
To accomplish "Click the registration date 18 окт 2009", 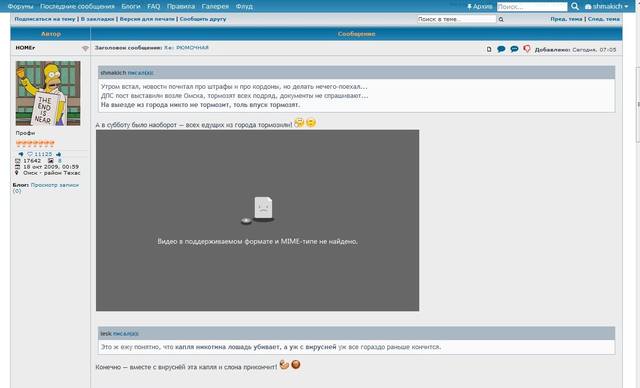I will [51, 167].
